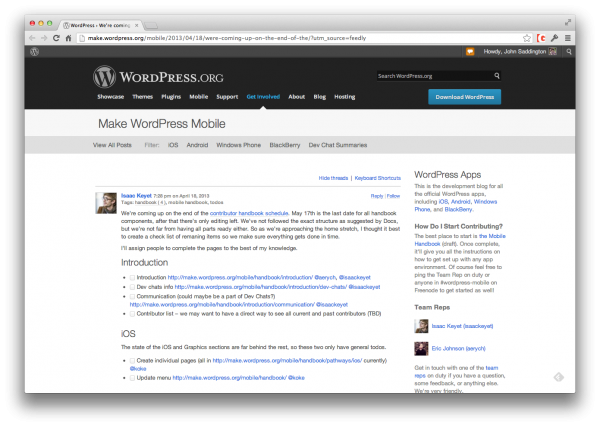Enter fullscreen with the expand arrows icon
The image size is (600, 427).
pyautogui.click(x=568, y=23)
